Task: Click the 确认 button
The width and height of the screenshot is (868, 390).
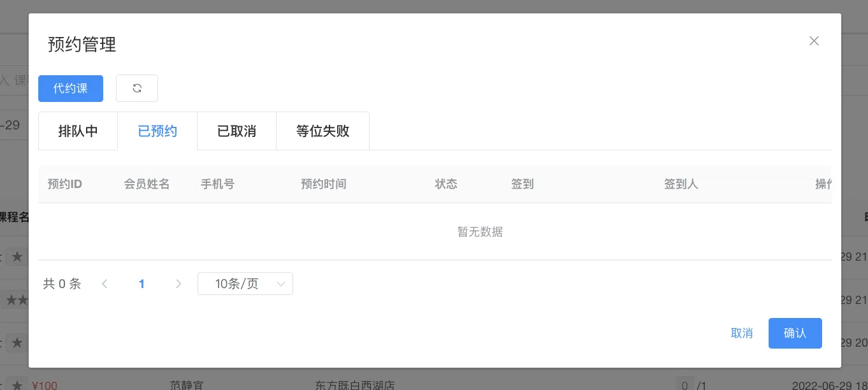Action: pyautogui.click(x=795, y=333)
